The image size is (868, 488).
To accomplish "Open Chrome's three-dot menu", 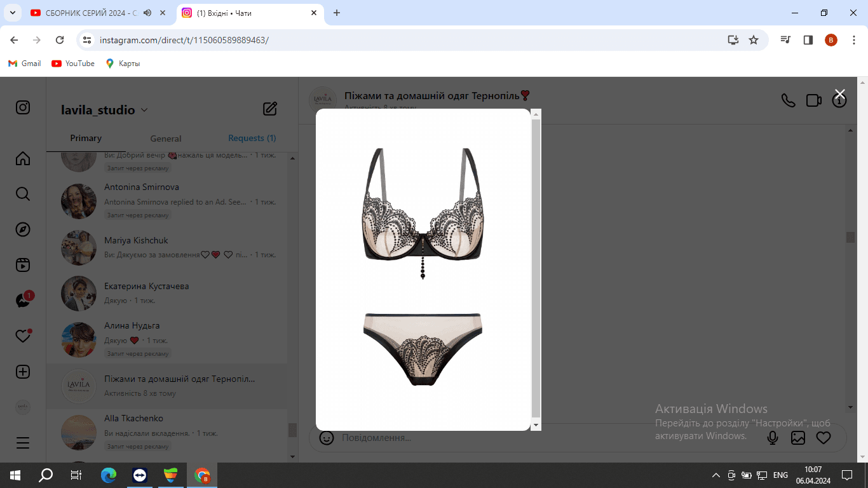I will 853,40.
